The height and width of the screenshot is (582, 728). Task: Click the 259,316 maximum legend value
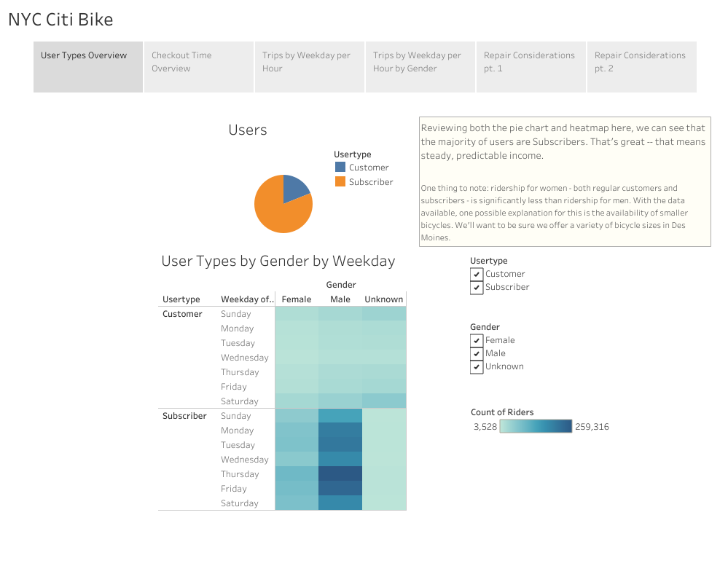coord(592,427)
